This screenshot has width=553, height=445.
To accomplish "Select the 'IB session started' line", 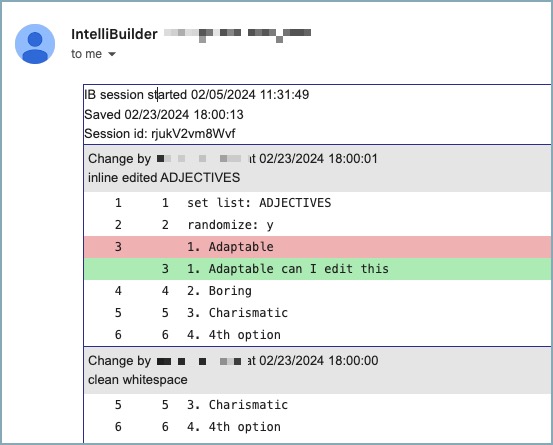I will click(x=197, y=95).
